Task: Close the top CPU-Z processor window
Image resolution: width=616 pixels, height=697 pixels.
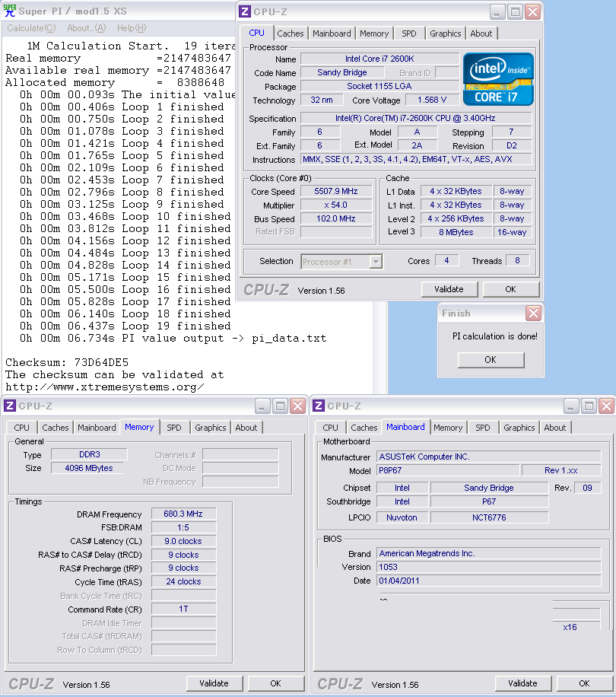Action: [x=532, y=12]
